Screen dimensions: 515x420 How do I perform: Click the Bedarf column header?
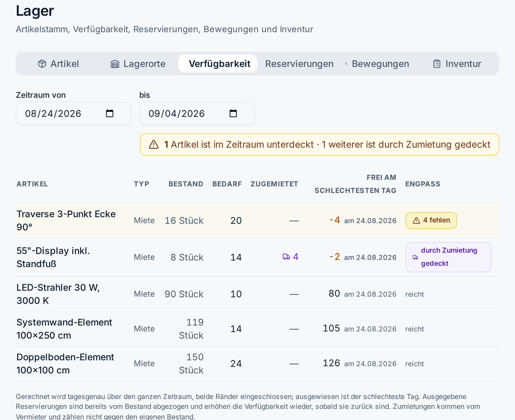tap(227, 184)
